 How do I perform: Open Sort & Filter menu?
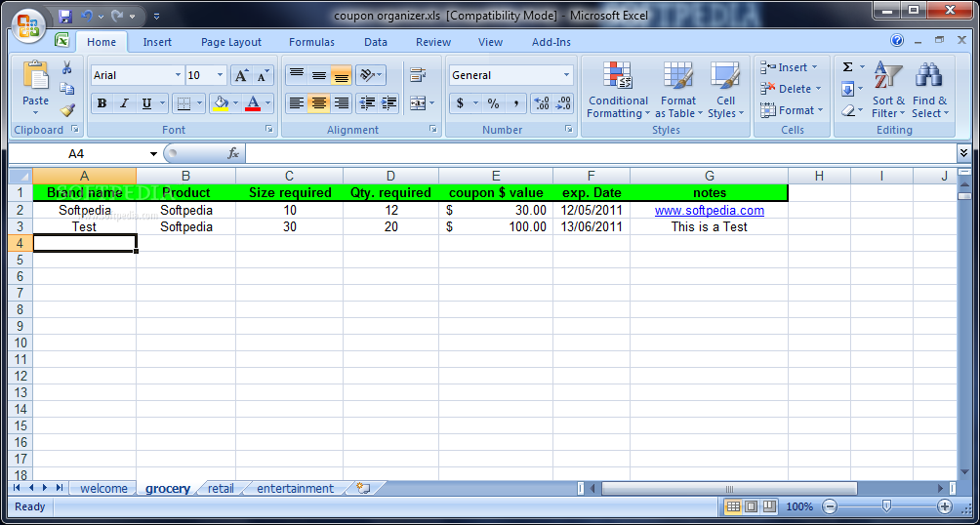[888, 91]
